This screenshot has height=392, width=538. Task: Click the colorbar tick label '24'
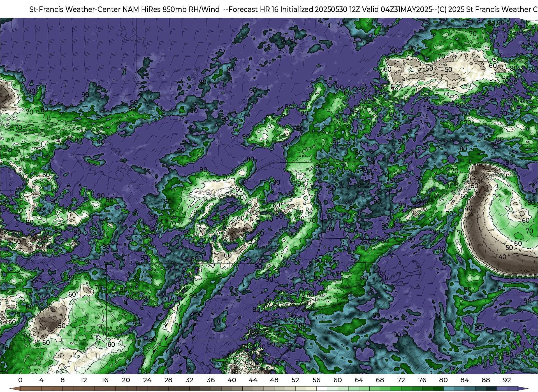click(147, 380)
